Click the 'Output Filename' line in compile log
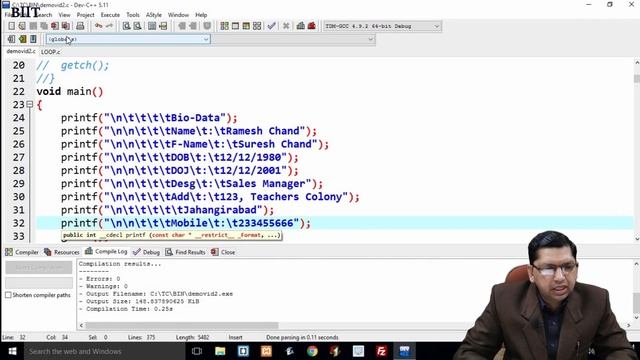Image resolution: width=640 pixels, height=360 pixels. [x=156, y=293]
